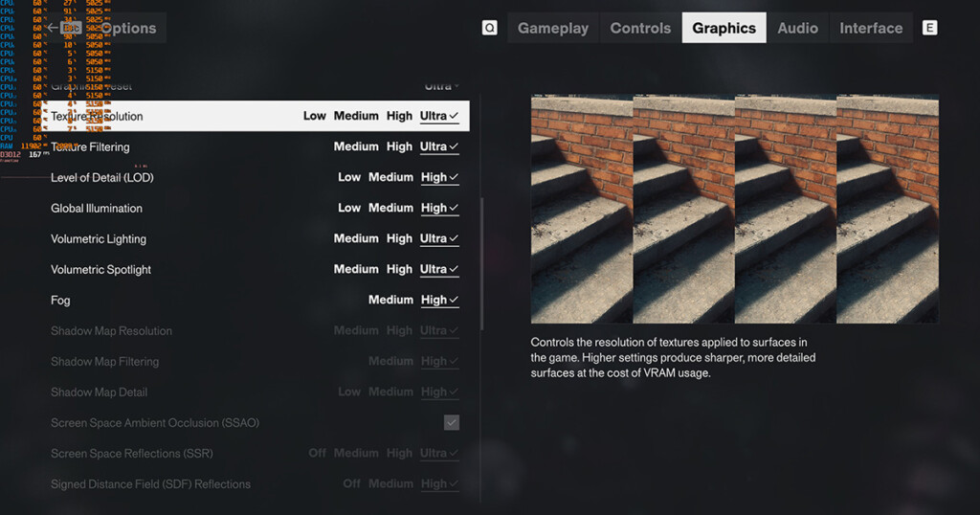The height and width of the screenshot is (515, 980).
Task: Select the Volumetric Spotlight setting label
Action: (100, 269)
